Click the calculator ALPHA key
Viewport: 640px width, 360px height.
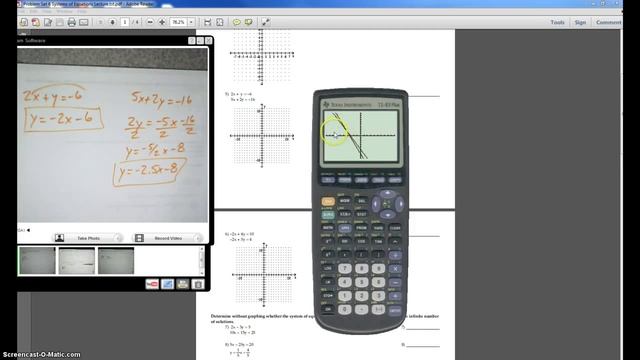pos(328,214)
